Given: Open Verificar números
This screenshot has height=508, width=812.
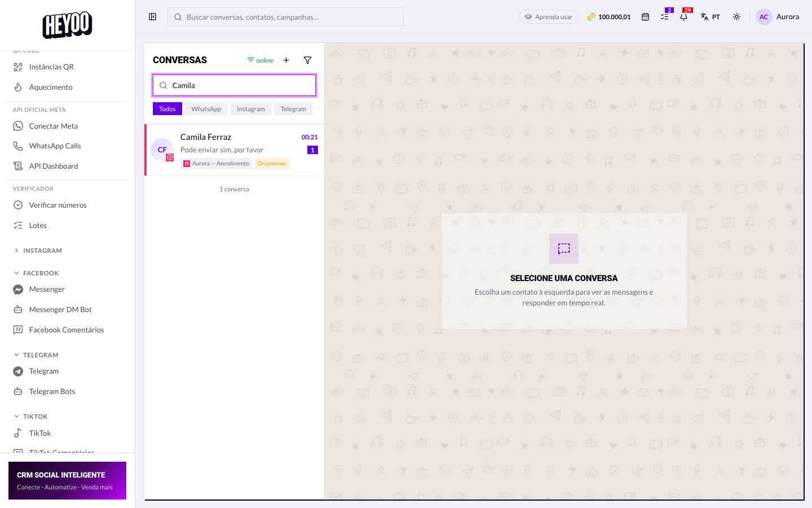Looking at the screenshot, I should (x=67, y=205).
